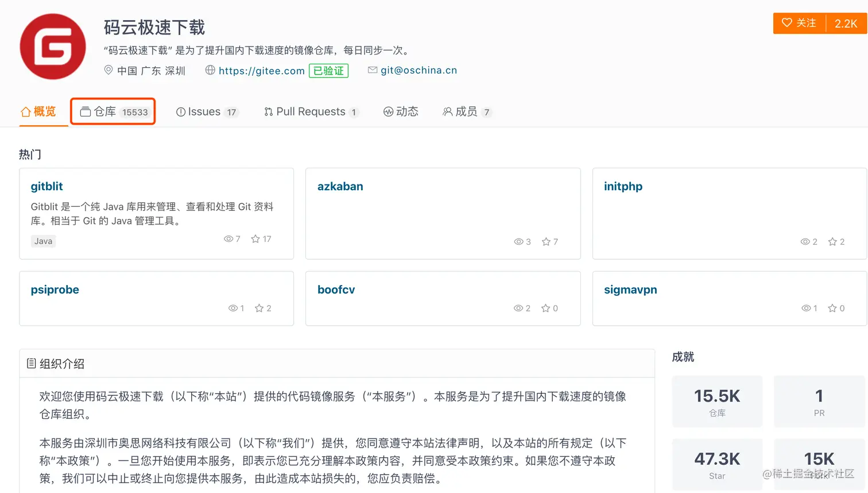Click the envelope icon before git@oschina.cn
Screen dimensions: 868x493
pos(373,70)
